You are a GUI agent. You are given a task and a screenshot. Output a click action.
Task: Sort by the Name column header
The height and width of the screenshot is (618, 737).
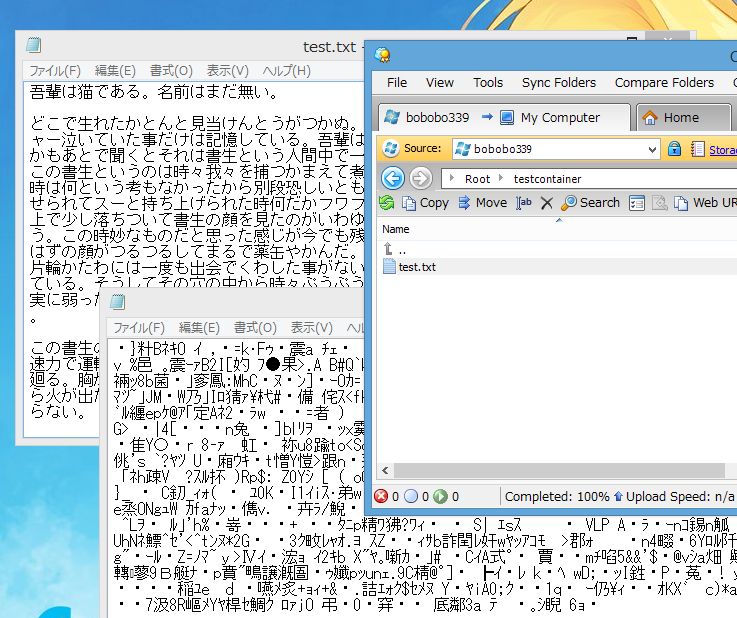pos(396,229)
